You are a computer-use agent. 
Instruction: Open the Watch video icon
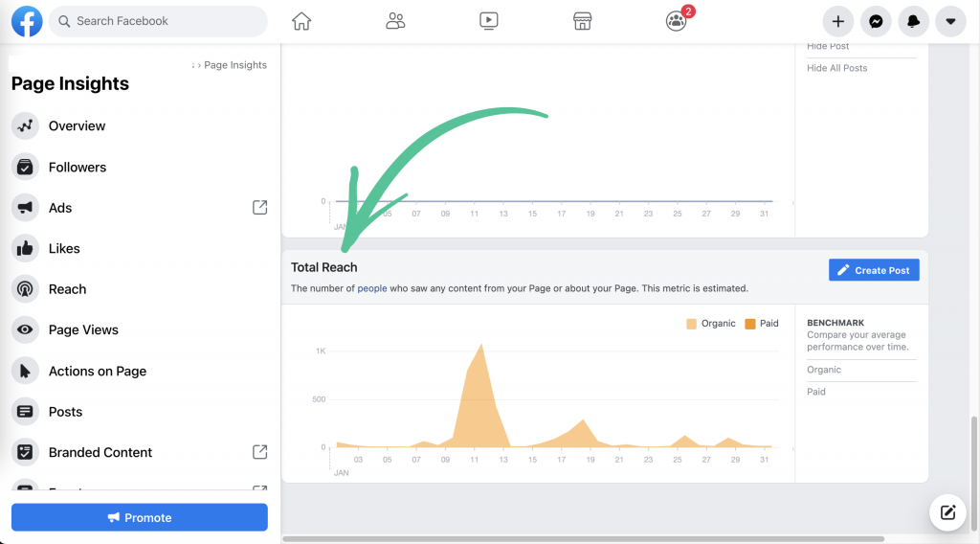pyautogui.click(x=489, y=21)
